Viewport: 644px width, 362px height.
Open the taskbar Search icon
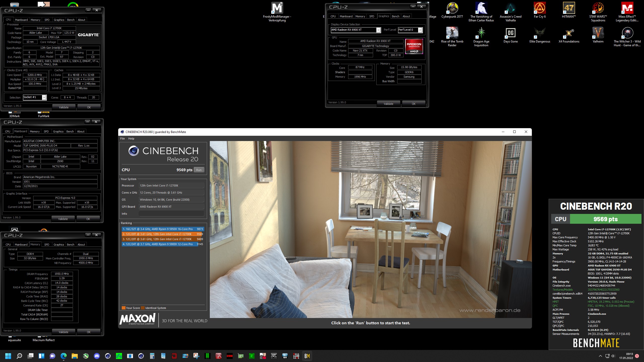tap(19, 356)
